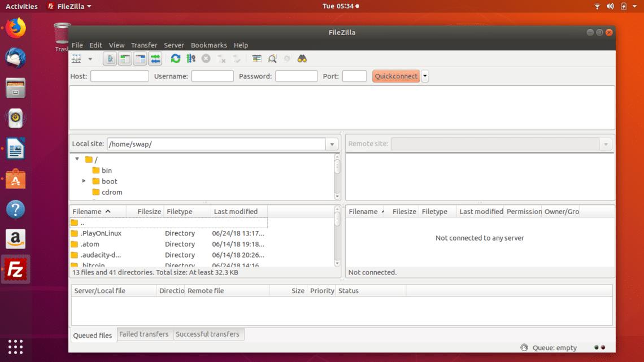The image size is (644, 362).
Task: Toggle the local directory tree view
Action: tap(124, 58)
